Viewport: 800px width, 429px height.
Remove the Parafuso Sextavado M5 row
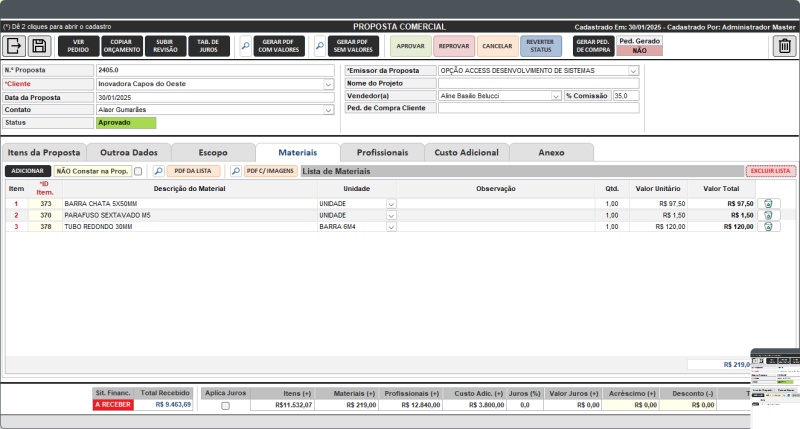point(768,215)
